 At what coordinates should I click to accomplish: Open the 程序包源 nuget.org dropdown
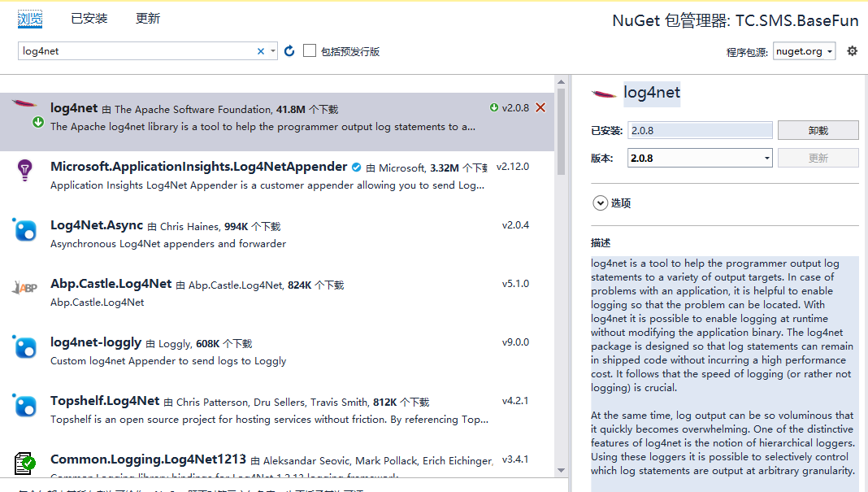tap(804, 51)
